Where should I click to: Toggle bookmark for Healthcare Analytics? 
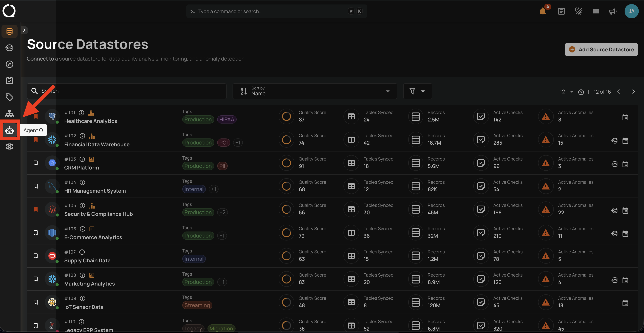coord(36,116)
